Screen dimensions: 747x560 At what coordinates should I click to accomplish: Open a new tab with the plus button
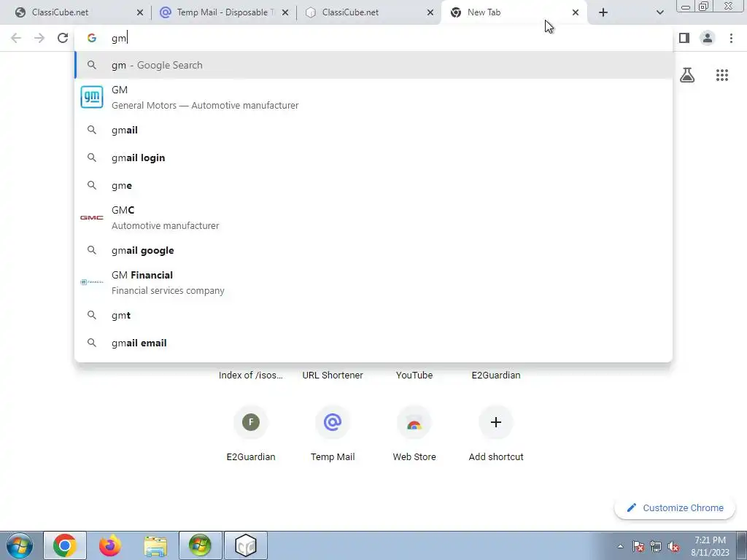(x=603, y=12)
